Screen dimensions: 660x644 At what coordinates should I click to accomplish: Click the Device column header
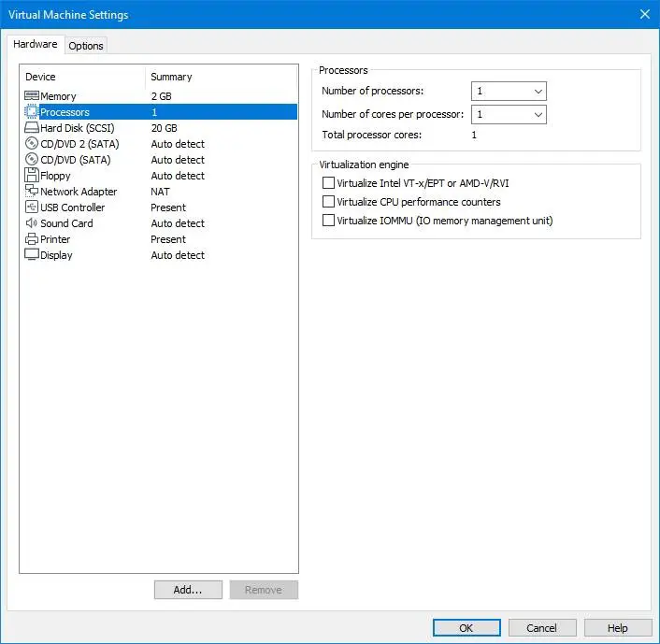(x=40, y=77)
